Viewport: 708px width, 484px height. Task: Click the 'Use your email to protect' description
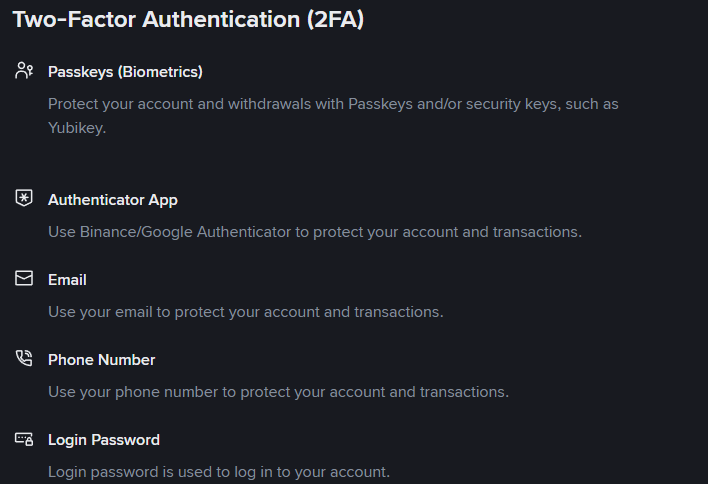pyautogui.click(x=245, y=312)
